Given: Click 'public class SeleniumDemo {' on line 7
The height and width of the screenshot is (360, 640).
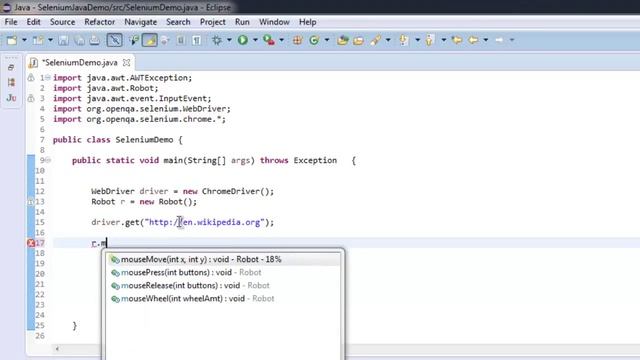Looking at the screenshot, I should click(x=118, y=140).
